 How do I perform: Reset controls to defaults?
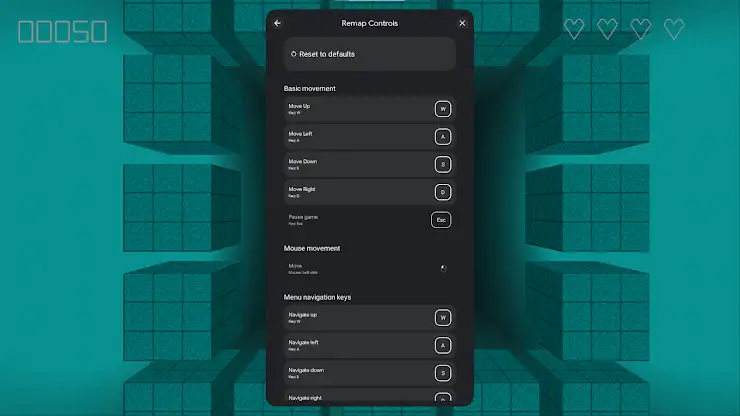pos(370,54)
